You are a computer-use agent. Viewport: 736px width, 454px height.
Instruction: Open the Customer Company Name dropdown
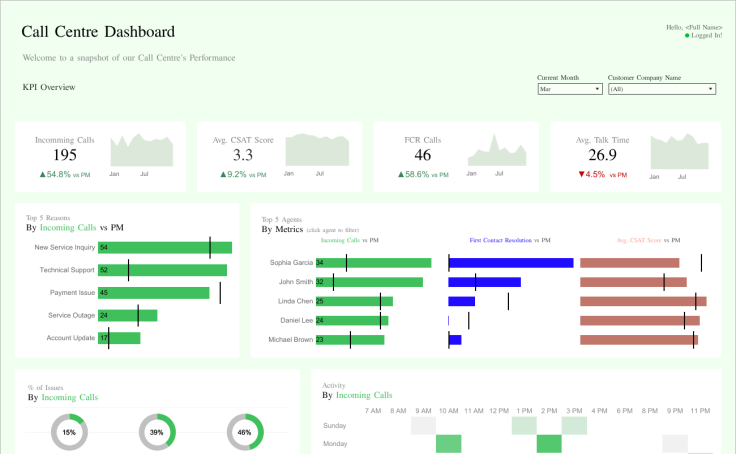click(661, 89)
